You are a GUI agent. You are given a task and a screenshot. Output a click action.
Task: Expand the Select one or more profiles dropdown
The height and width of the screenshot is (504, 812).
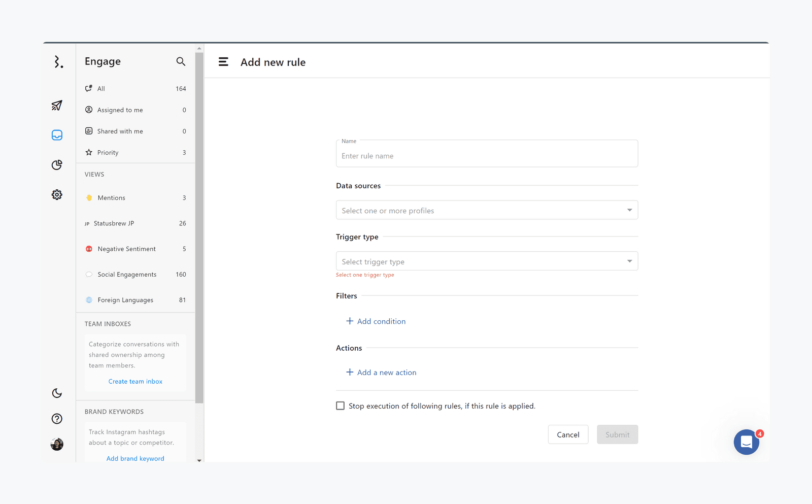(x=486, y=210)
